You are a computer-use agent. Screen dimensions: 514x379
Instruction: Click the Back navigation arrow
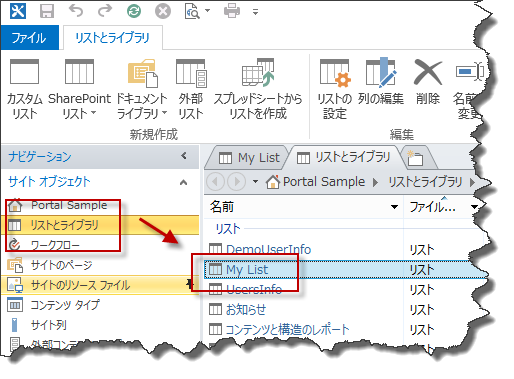(x=216, y=182)
